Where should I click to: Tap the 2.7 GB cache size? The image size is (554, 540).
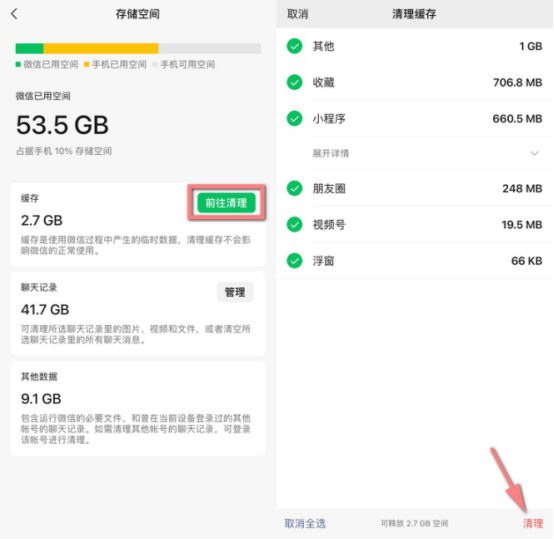[42, 221]
